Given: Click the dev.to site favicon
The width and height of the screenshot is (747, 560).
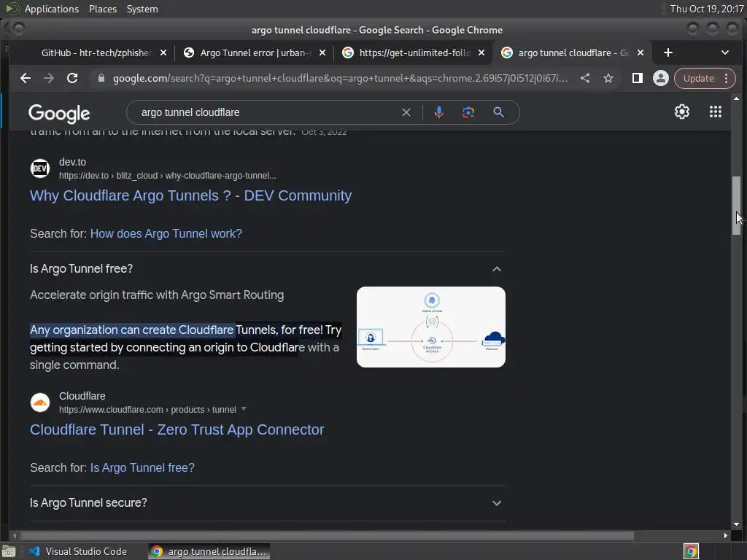Looking at the screenshot, I should (x=40, y=168).
